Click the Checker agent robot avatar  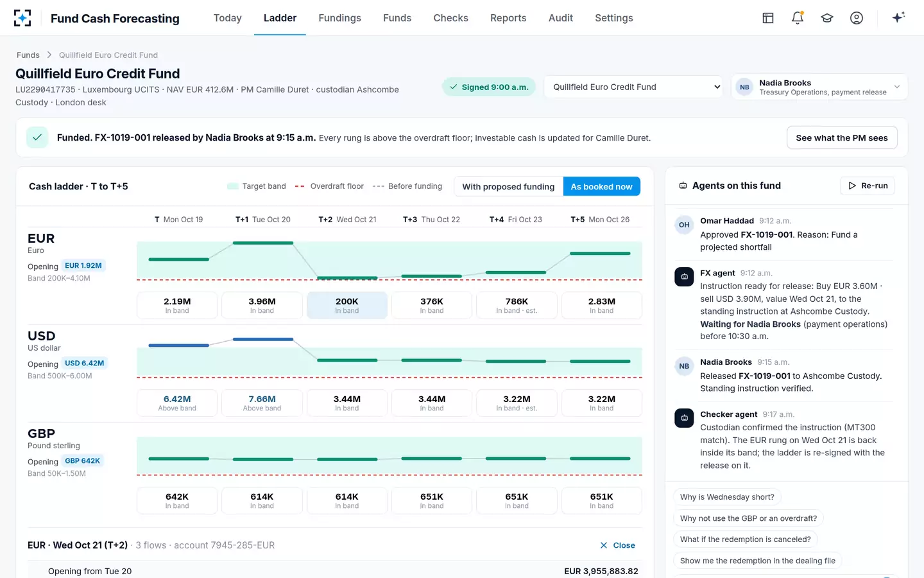[684, 418]
